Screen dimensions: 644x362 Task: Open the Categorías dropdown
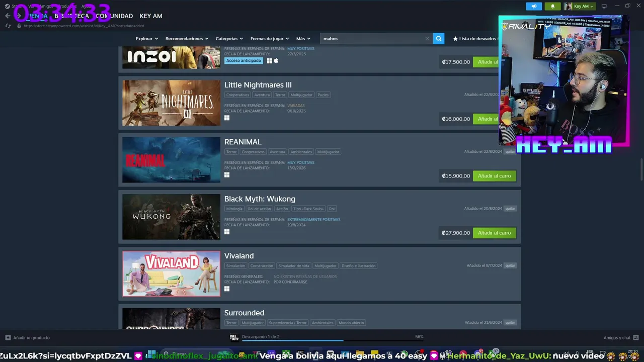click(229, 38)
